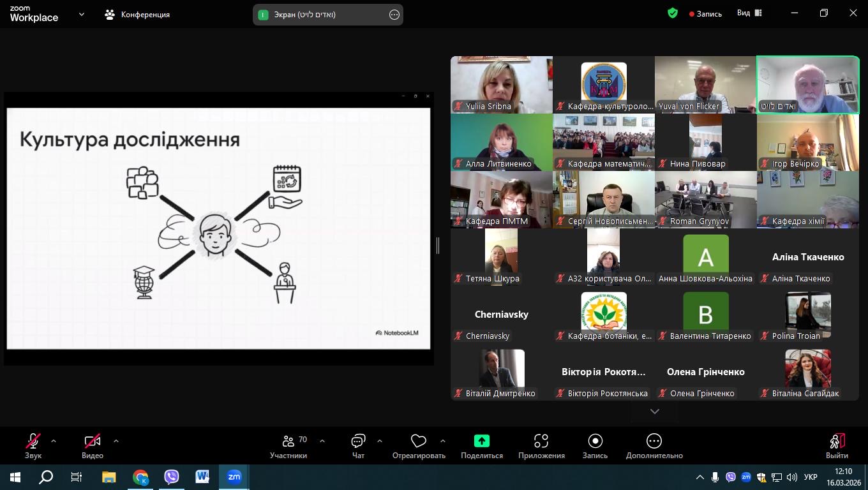Click the green encryption shield icon

673,13
